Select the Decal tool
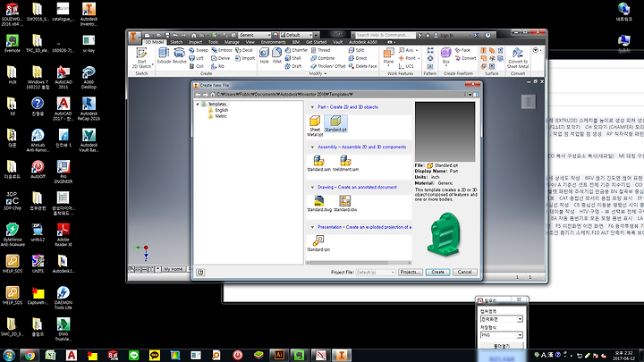 [x=244, y=50]
